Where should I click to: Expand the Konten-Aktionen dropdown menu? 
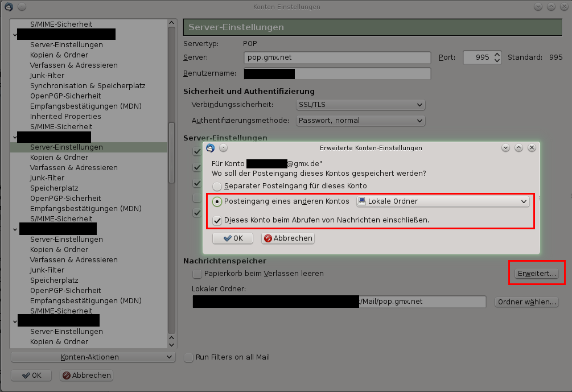click(x=93, y=357)
